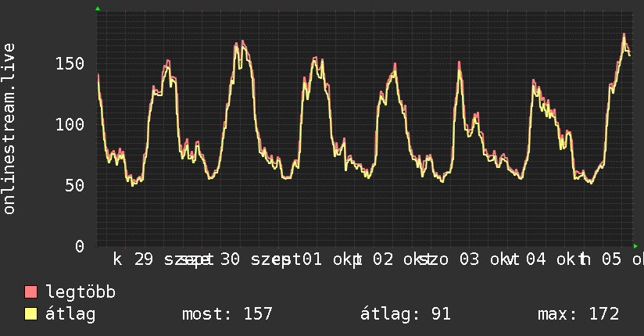Click the k 29 date label
Screen dimensions: 644x336
pos(133,259)
